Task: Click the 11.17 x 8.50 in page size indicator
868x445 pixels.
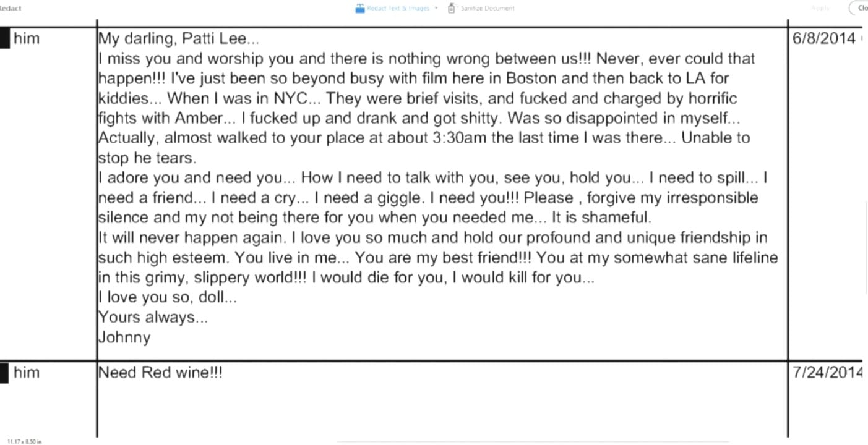Action: [x=25, y=441]
